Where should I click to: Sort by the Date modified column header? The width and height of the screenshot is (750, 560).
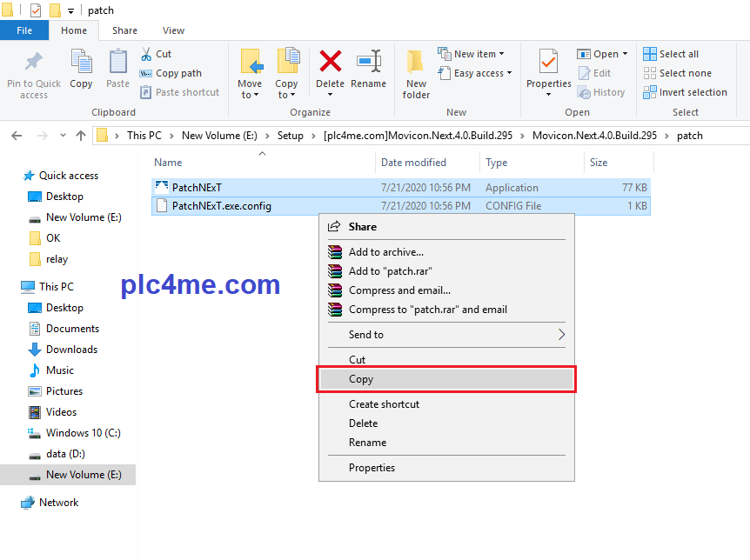tap(413, 163)
